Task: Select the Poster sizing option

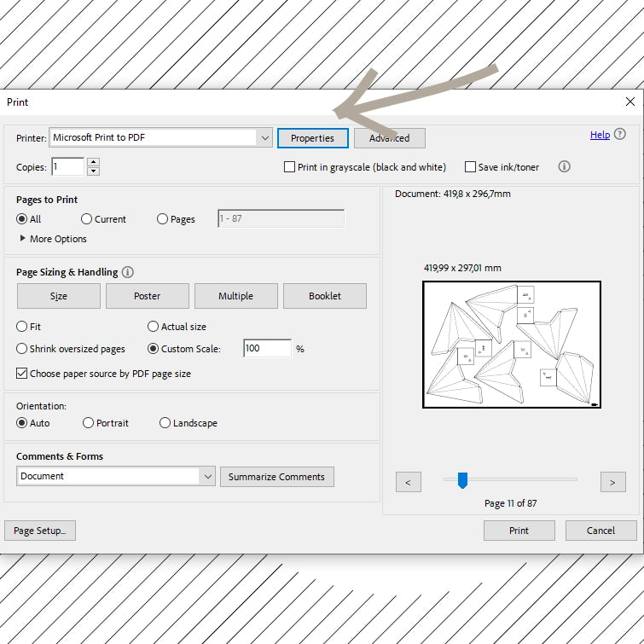Action: 147,296
